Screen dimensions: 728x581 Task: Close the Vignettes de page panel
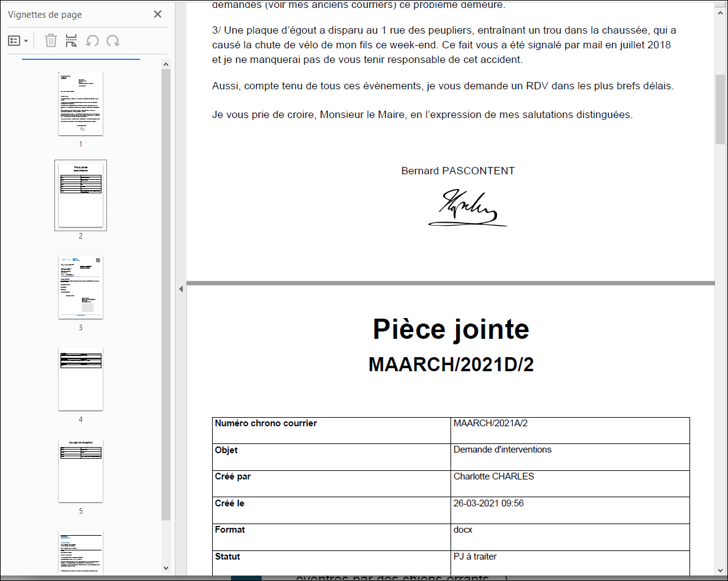pos(158,13)
